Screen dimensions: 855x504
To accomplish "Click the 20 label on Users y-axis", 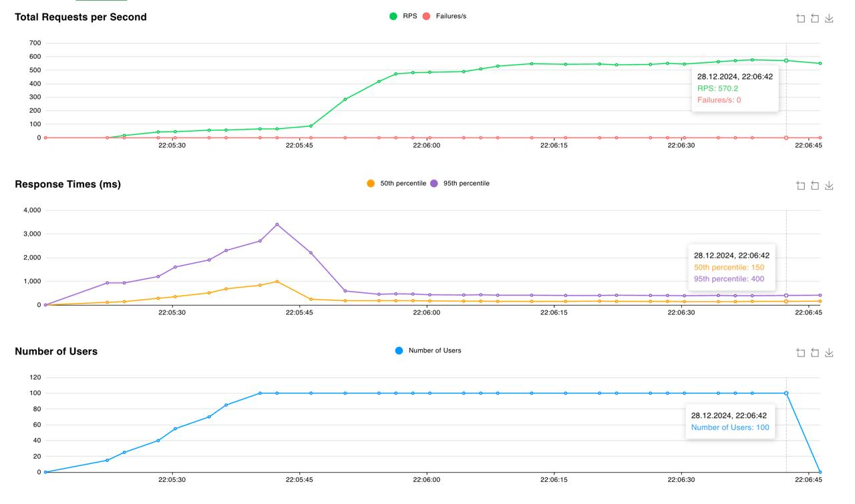I will click(x=37, y=456).
